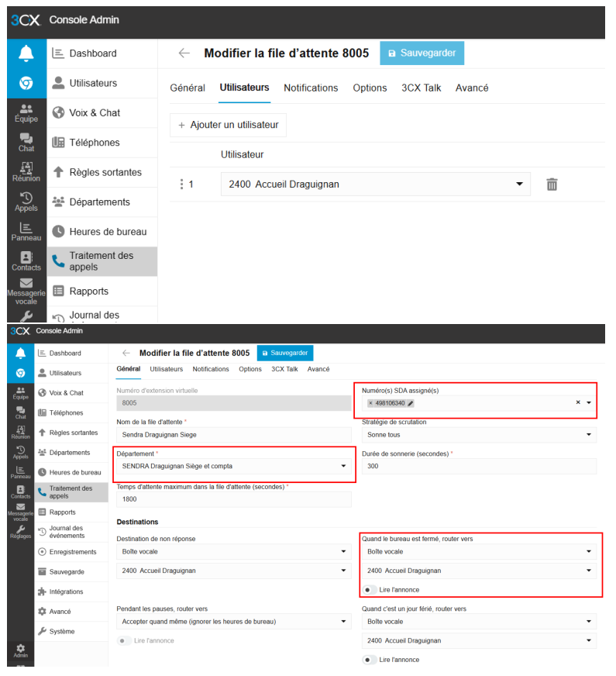Remove SDA tag 498106340 with its x
Screen dimensions: 616x676
pos(370,404)
